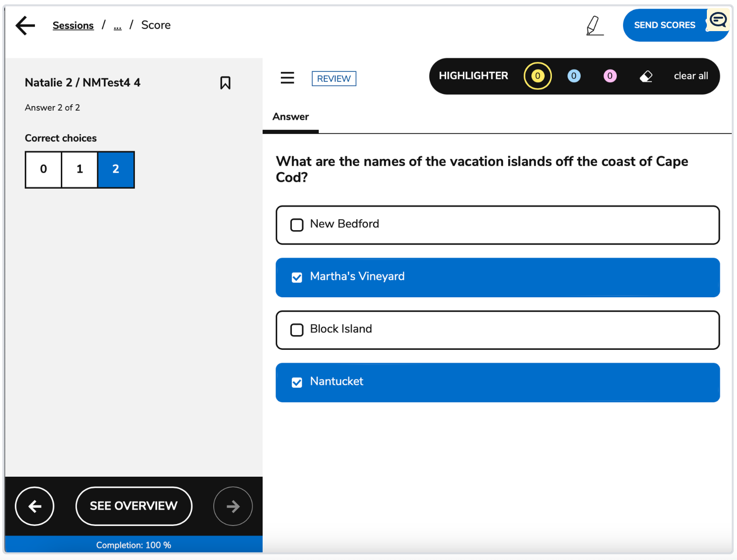Click the HIGHLIGHTER toolbar label

pos(473,76)
